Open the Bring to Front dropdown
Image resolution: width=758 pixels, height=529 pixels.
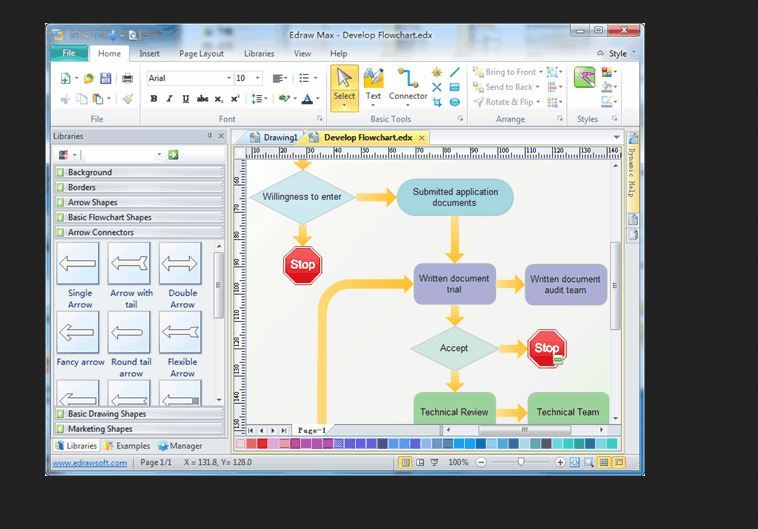click(540, 72)
